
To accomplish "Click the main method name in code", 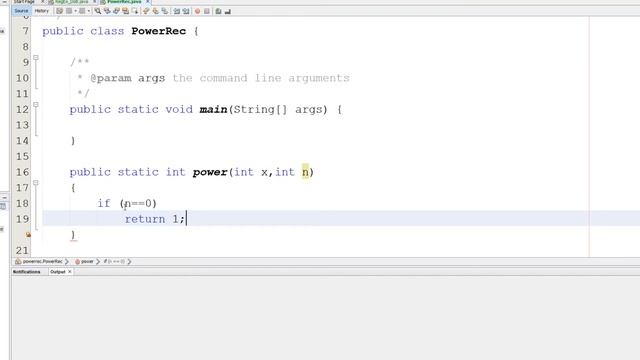I will click(213, 109).
